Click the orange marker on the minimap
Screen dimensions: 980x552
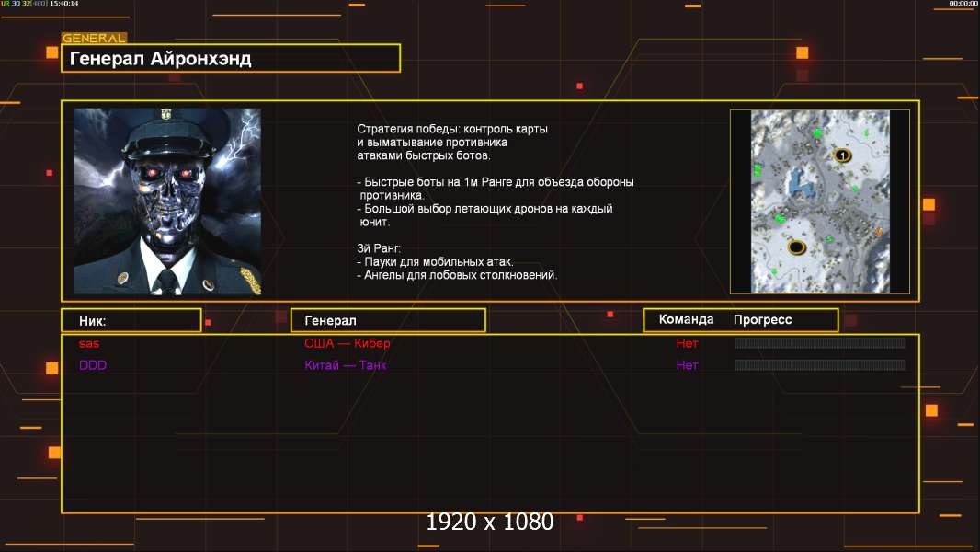(878, 232)
